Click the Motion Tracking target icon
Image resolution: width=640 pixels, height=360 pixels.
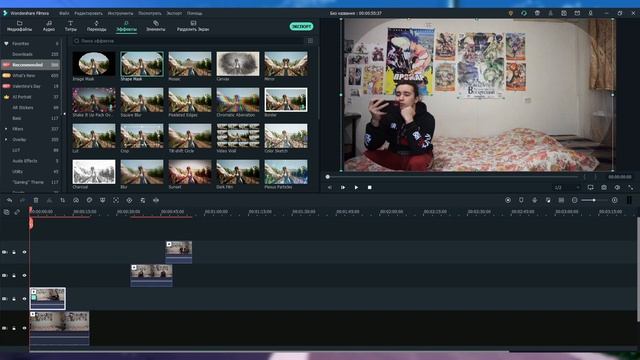point(116,200)
